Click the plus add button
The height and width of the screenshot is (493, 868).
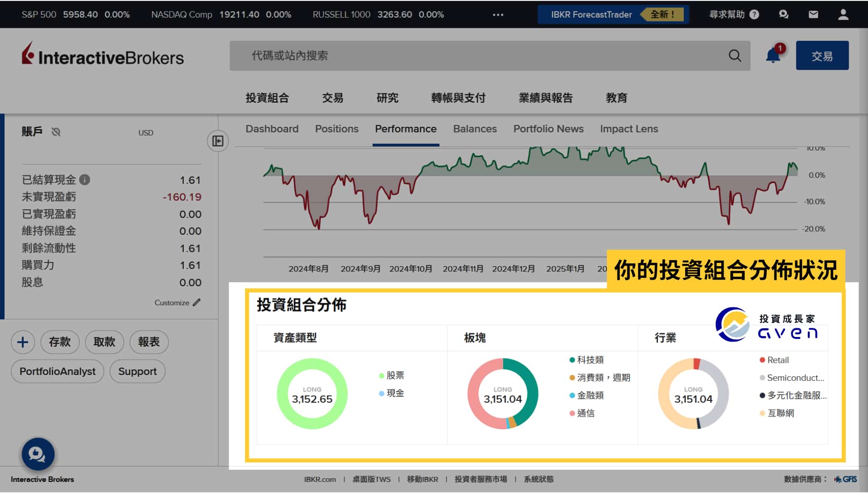pos(23,342)
